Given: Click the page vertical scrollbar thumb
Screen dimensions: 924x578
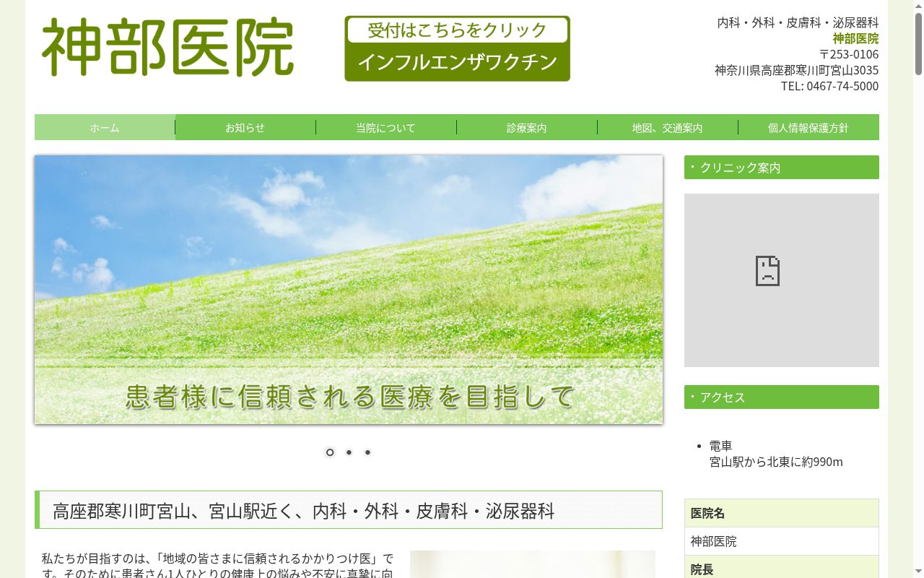Looking at the screenshot, I should tap(918, 43).
